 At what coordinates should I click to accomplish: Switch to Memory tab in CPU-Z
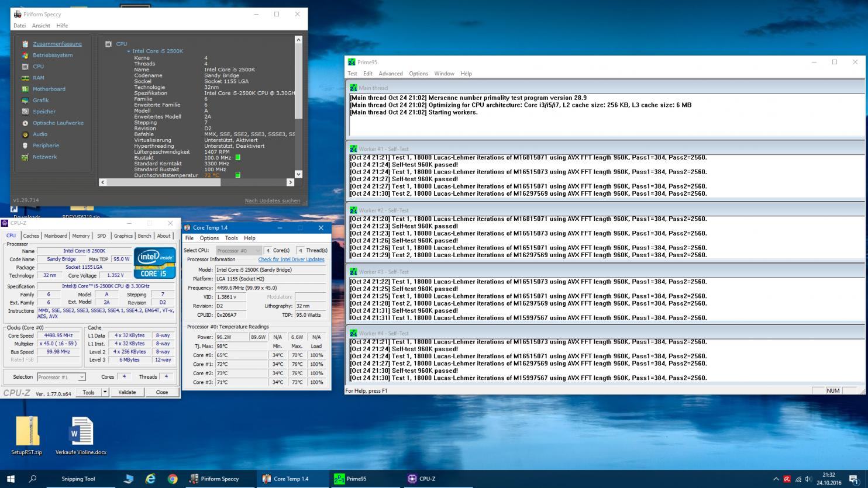(x=81, y=236)
